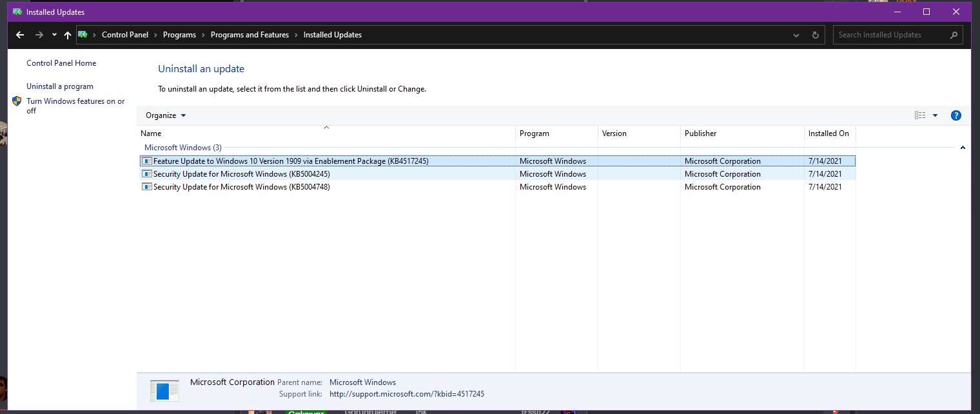Sort by the Version column header

[x=640, y=133]
